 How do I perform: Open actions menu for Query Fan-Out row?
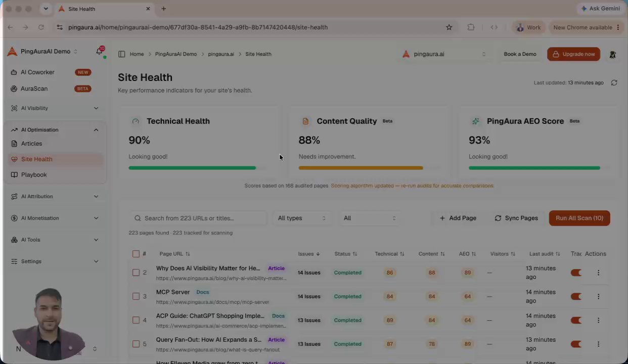coord(598,344)
